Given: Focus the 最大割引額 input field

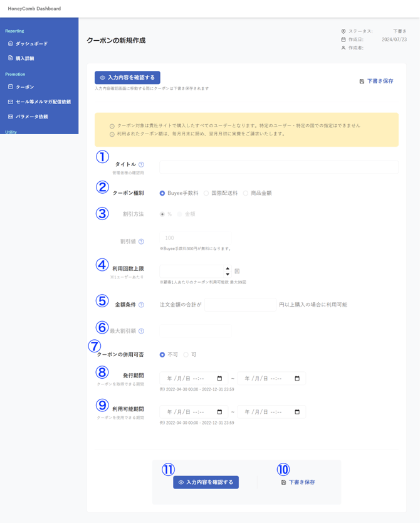Looking at the screenshot, I should (x=196, y=331).
